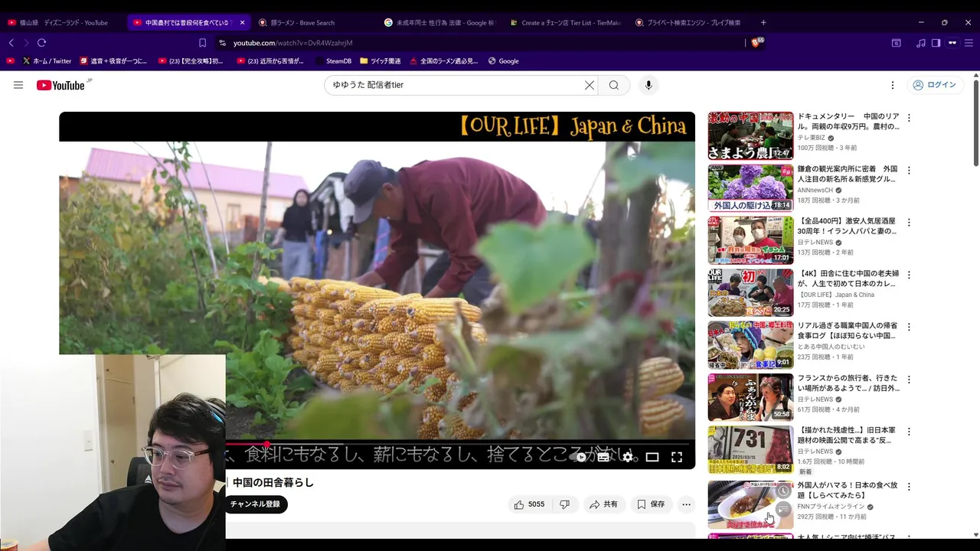Enter fullscreen mode in the player
980x551 pixels.
[677, 457]
